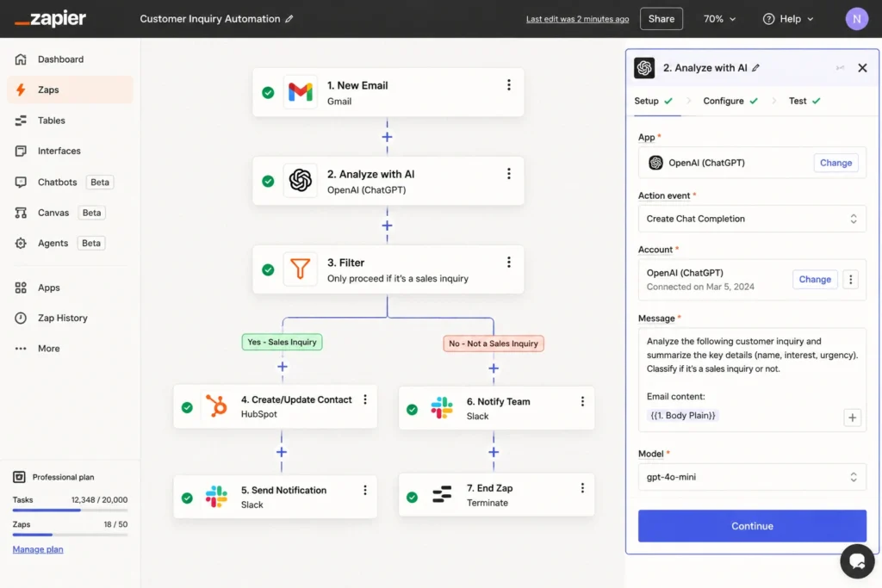
Task: Change the connected OpenAI account
Action: point(815,280)
